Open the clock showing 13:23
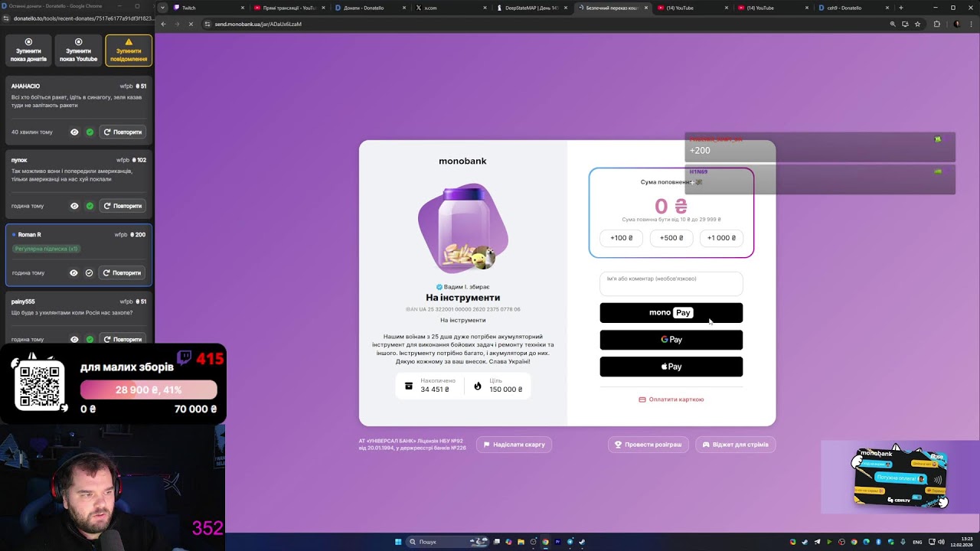This screenshot has height=551, width=980. coord(962,542)
